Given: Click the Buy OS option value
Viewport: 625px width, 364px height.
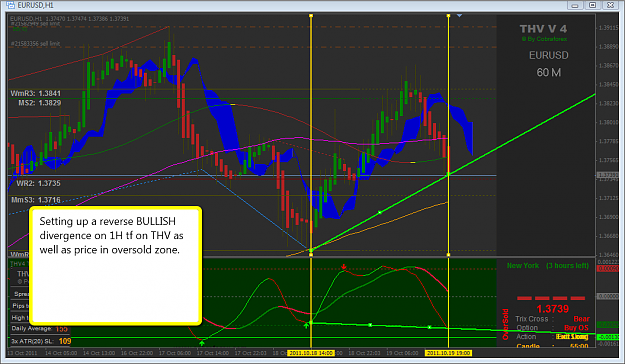Looking at the screenshot, I should (576, 328).
